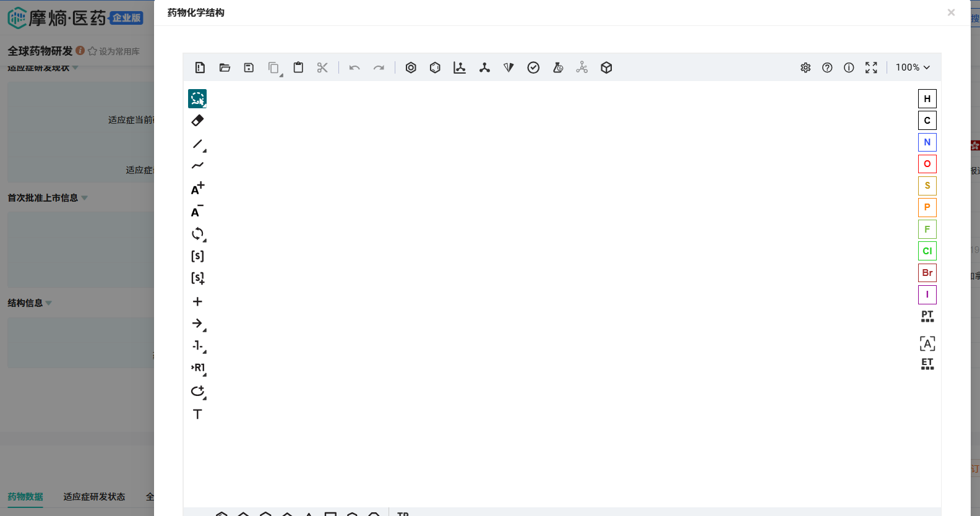Screen dimensions: 980x516
Task: Select the Ellipse shape tool
Action: tap(198, 391)
